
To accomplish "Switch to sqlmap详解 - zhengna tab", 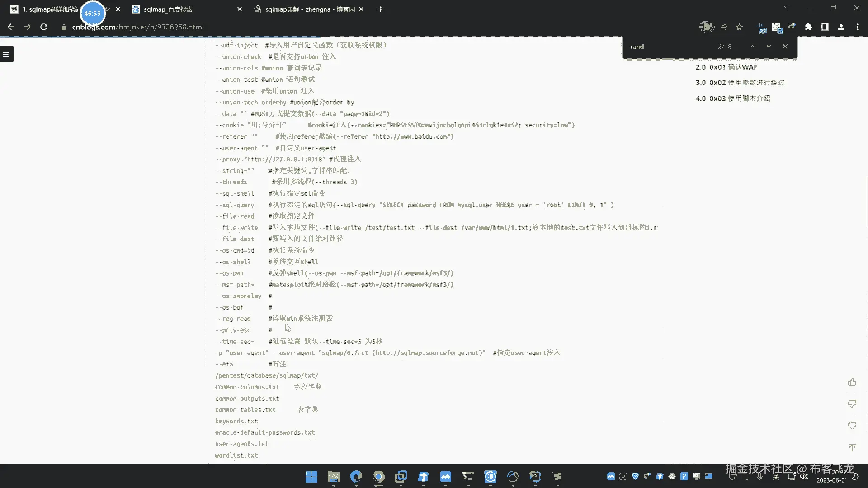I will 310,9.
